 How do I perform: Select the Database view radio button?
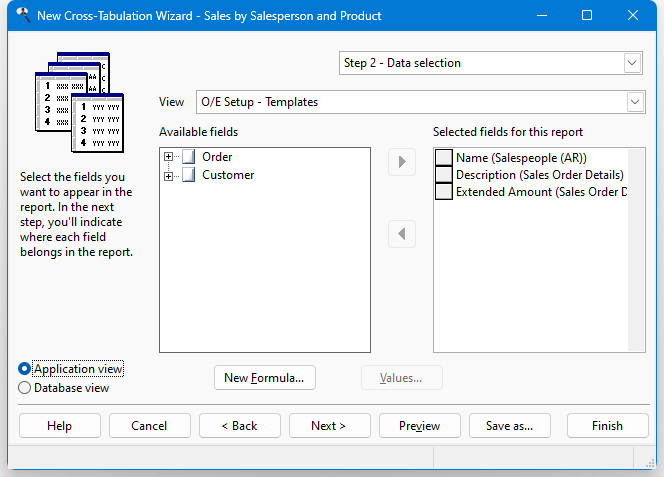pos(25,388)
